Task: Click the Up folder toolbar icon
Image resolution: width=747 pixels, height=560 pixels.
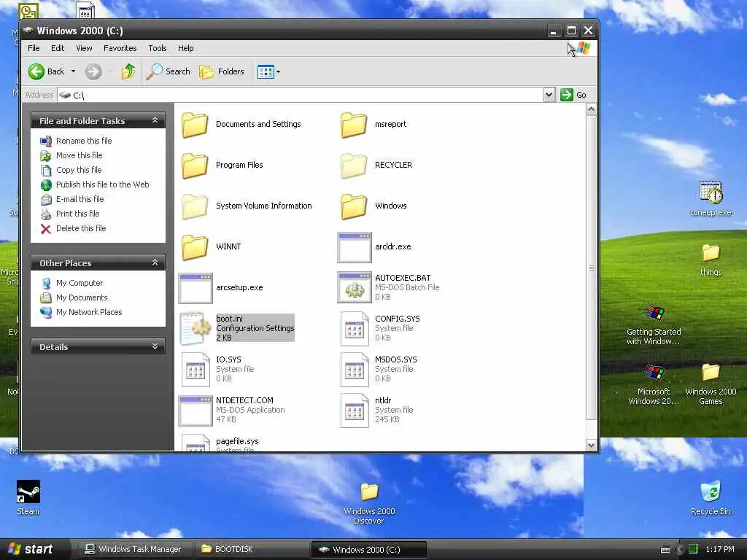Action: [128, 71]
